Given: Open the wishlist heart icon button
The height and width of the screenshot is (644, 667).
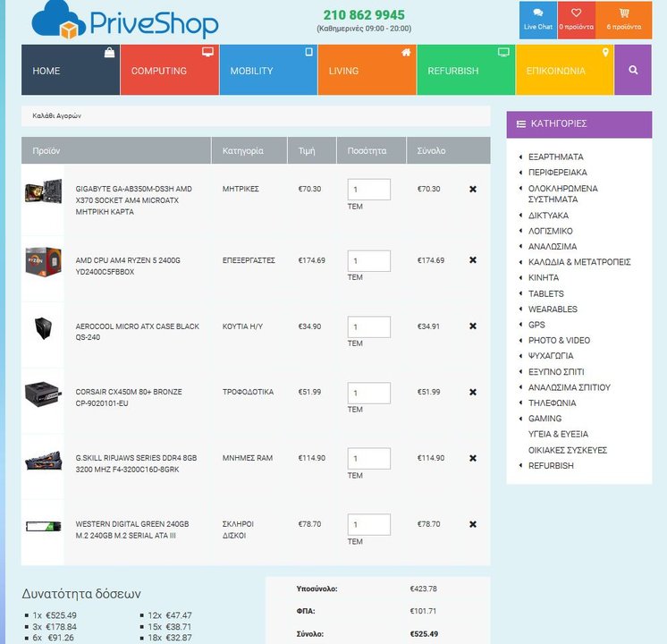Looking at the screenshot, I should [576, 20].
